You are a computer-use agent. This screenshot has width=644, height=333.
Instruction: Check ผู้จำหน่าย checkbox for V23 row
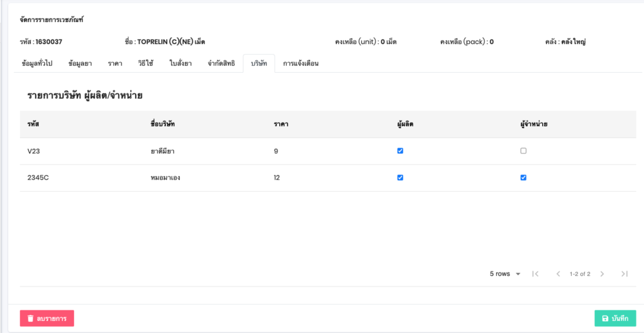coord(523,151)
